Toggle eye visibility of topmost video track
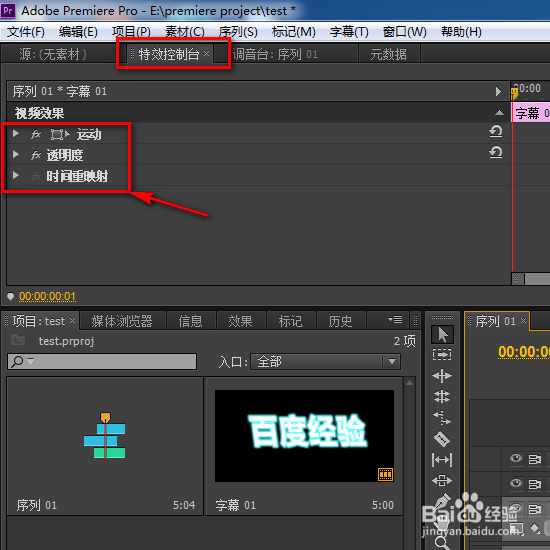 coord(516,458)
